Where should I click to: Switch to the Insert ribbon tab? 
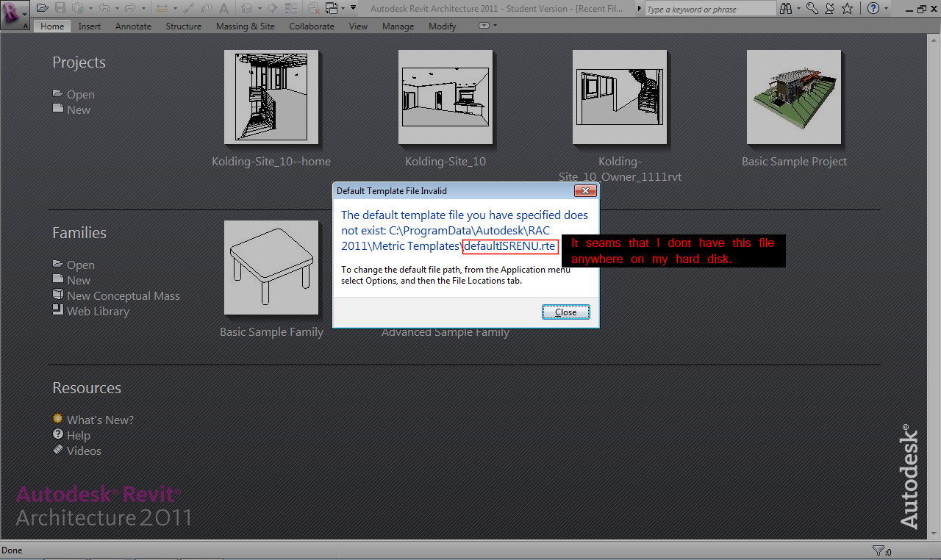pyautogui.click(x=90, y=26)
